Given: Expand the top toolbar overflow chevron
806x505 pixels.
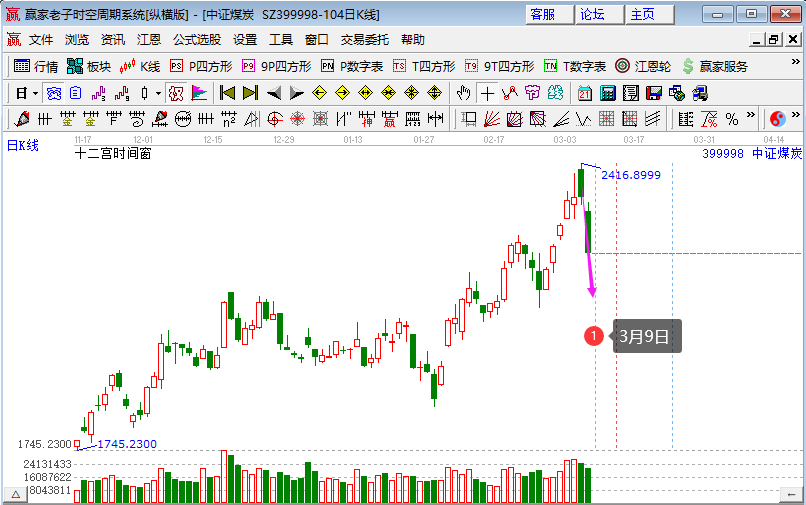Looking at the screenshot, I should [x=795, y=62].
